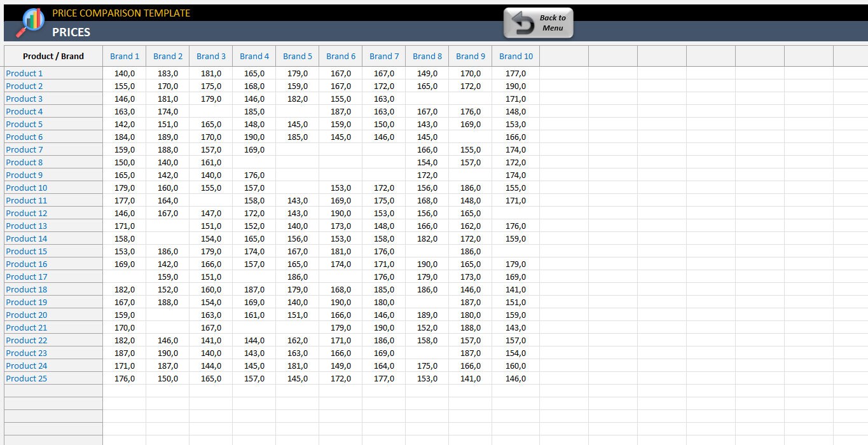The image size is (868, 445).
Task: Open the Product 1 link
Action: click(x=24, y=73)
